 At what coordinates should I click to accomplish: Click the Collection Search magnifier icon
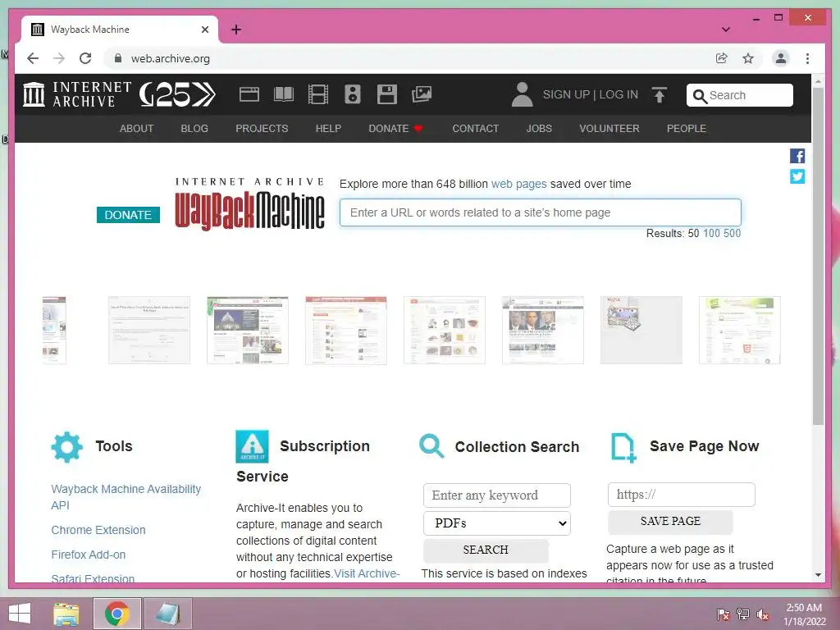pos(431,446)
